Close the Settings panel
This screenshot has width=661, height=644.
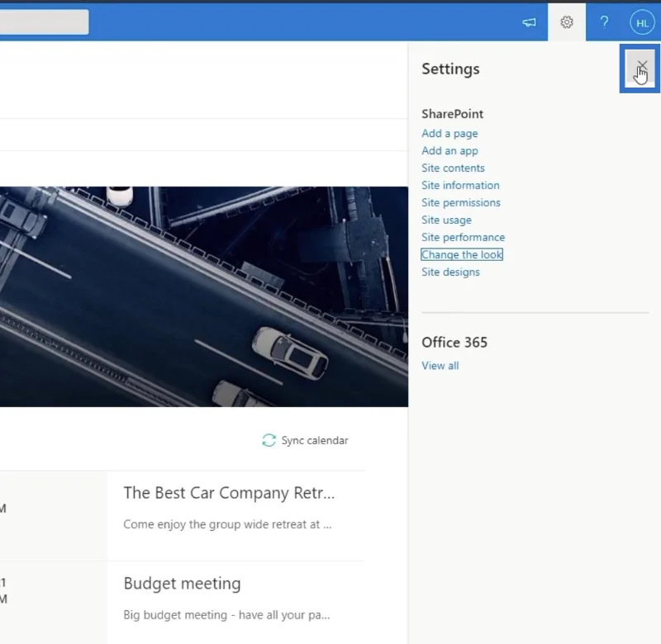tap(641, 68)
